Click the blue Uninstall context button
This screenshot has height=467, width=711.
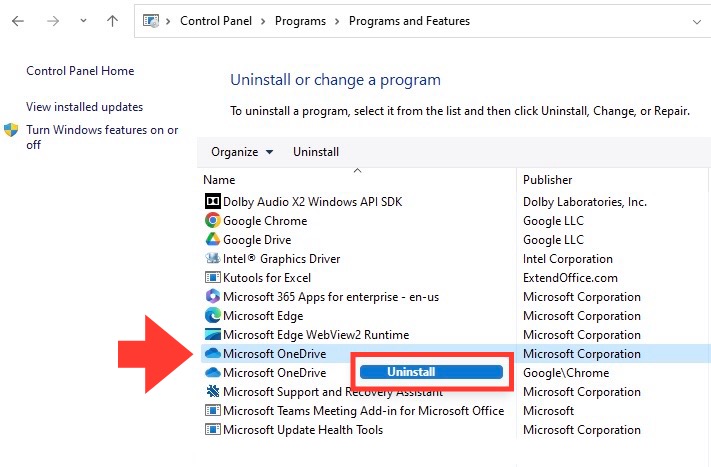click(x=431, y=372)
